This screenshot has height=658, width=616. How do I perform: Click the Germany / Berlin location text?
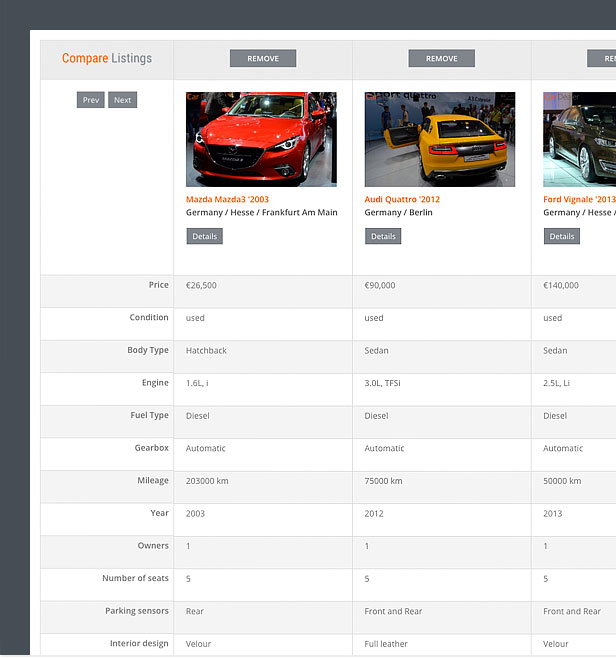[398, 213]
